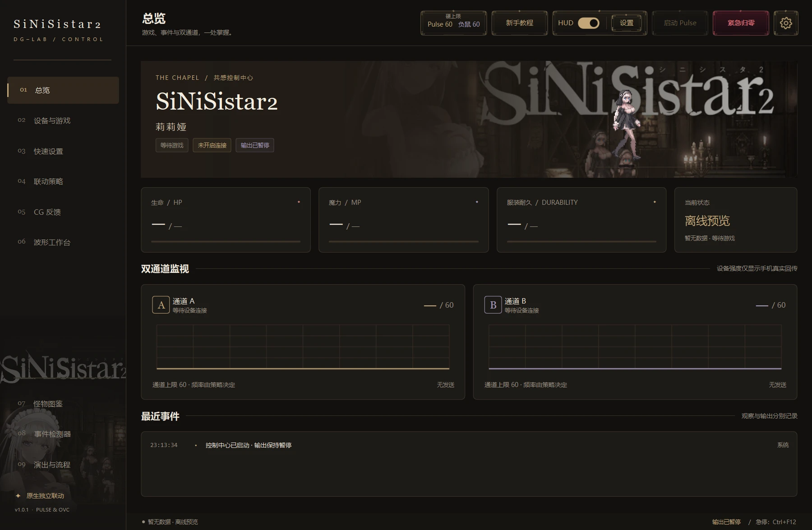This screenshot has height=530, width=812.
Task: Select 联动策略 in the sidebar
Action: point(63,181)
